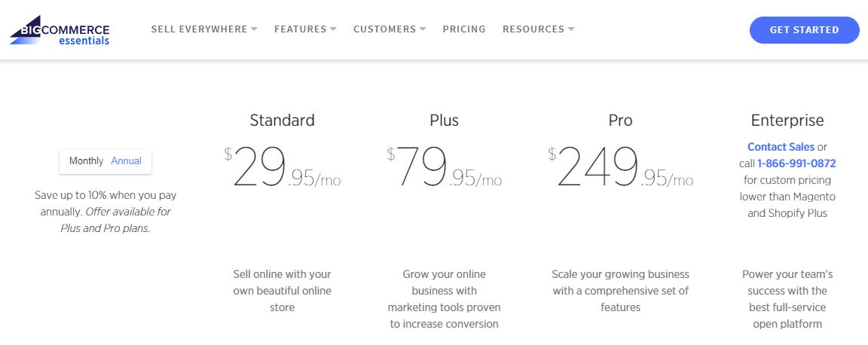Open the Sell Everywhere menu label
Screen dimensions: 868x345
pyautogui.click(x=199, y=29)
